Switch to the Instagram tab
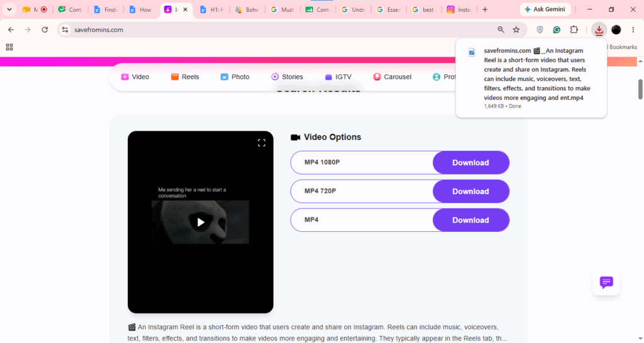Image resolution: width=644 pixels, height=343 pixels. [x=459, y=9]
